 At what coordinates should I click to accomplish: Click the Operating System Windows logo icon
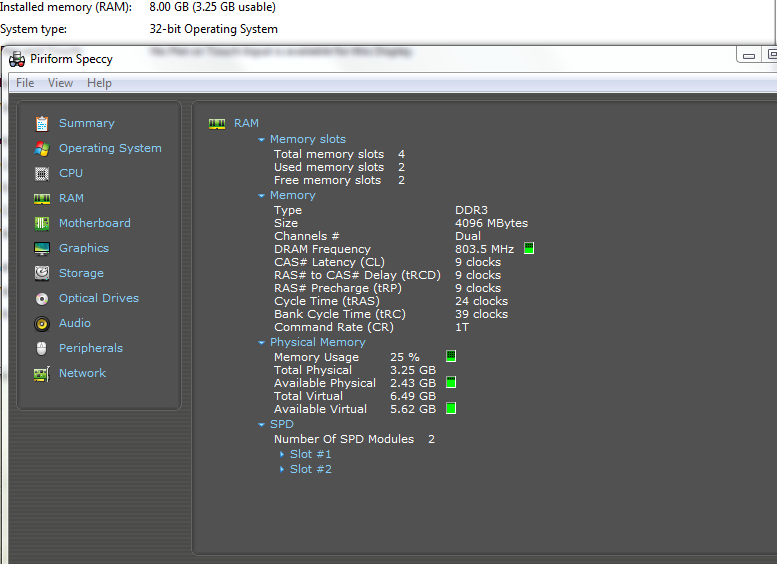[x=41, y=148]
